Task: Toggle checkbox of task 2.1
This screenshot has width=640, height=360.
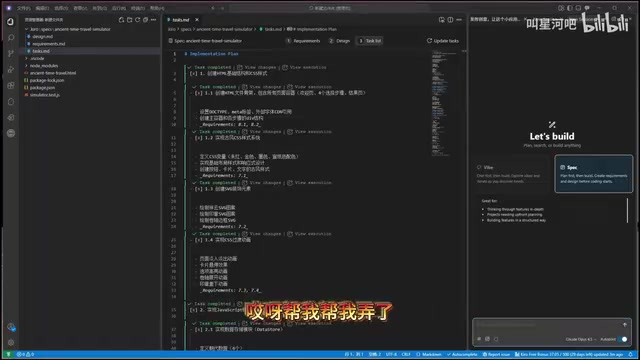Action: pos(198,329)
